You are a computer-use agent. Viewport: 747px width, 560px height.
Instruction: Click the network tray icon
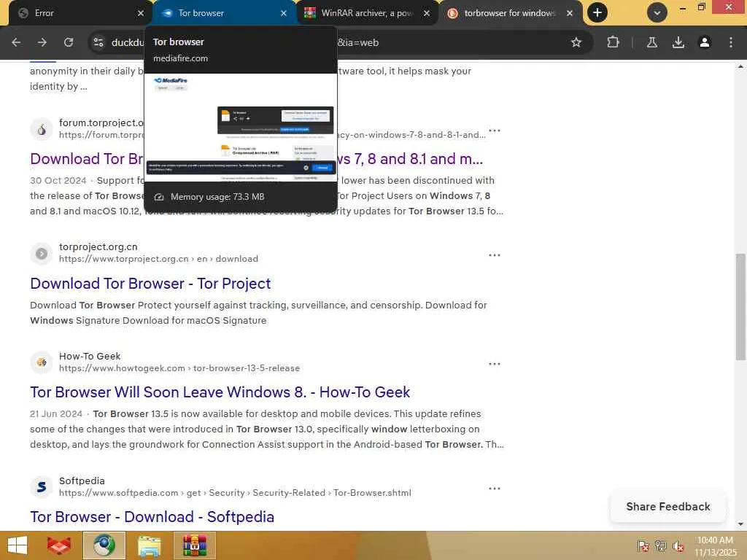click(661, 545)
